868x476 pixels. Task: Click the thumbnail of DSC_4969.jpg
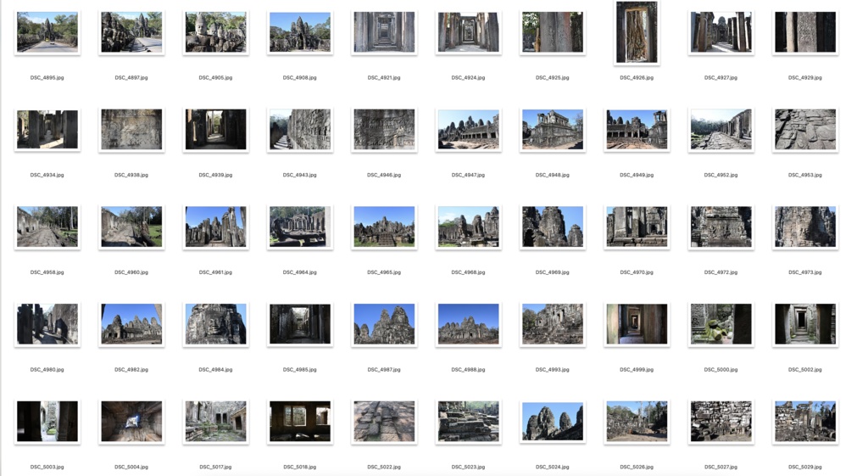tap(552, 227)
